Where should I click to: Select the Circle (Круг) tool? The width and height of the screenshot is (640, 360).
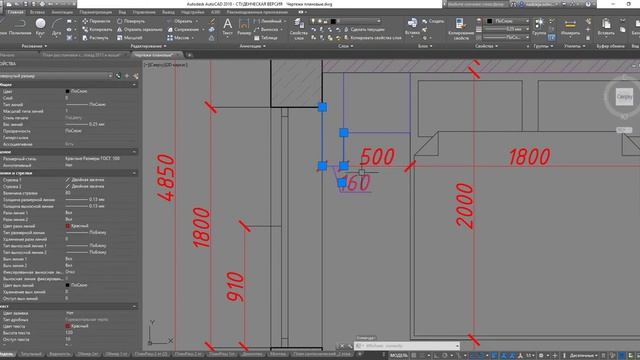40,27
